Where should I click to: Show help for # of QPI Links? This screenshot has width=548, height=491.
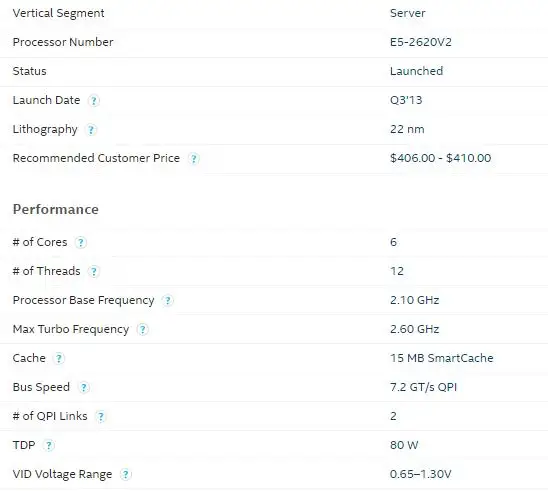[101, 416]
